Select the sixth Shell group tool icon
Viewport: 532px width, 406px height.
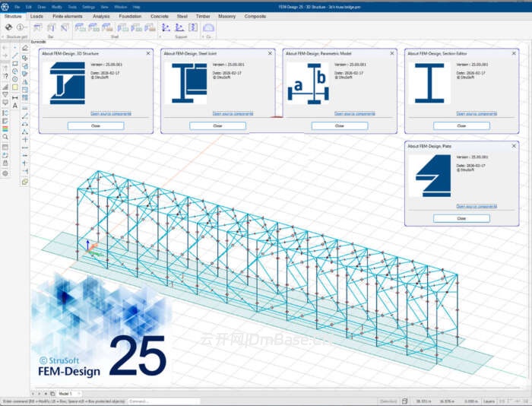[x=150, y=27]
